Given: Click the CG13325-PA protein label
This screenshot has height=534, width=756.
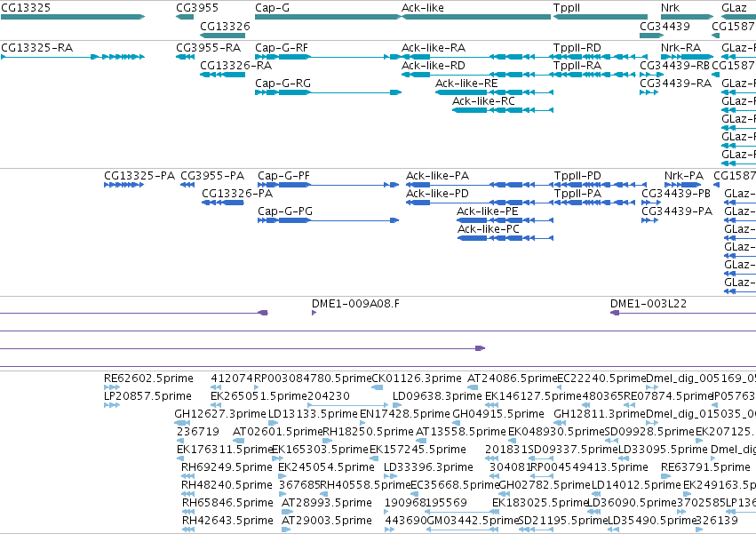Looking at the screenshot, I should tap(139, 176).
